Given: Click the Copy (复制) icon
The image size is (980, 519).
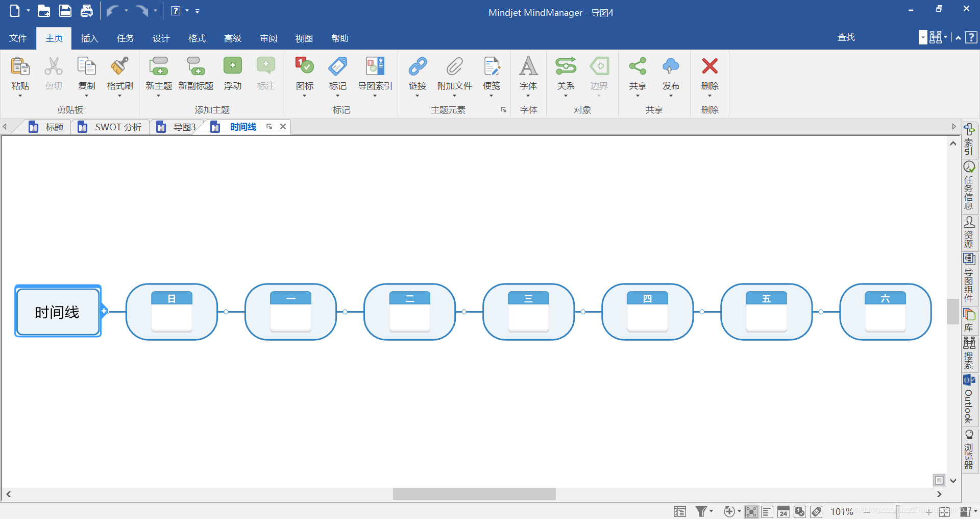Looking at the screenshot, I should [86, 66].
